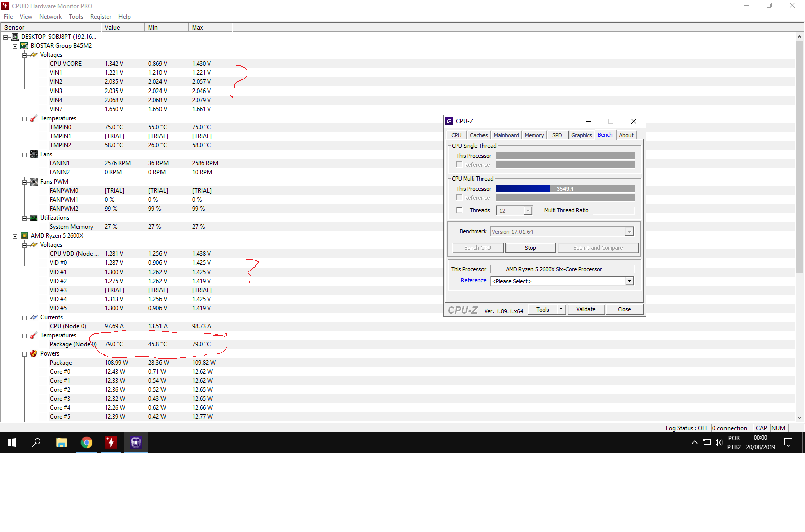The height and width of the screenshot is (532, 805).
Task: Toggle the Threads checkbox
Action: pos(459,210)
